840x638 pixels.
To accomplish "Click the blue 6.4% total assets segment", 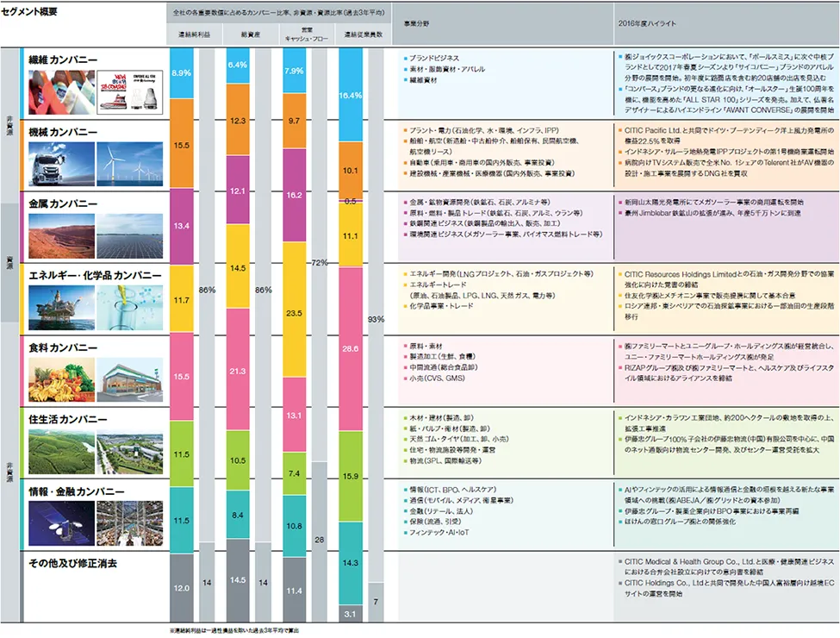I will pos(238,66).
